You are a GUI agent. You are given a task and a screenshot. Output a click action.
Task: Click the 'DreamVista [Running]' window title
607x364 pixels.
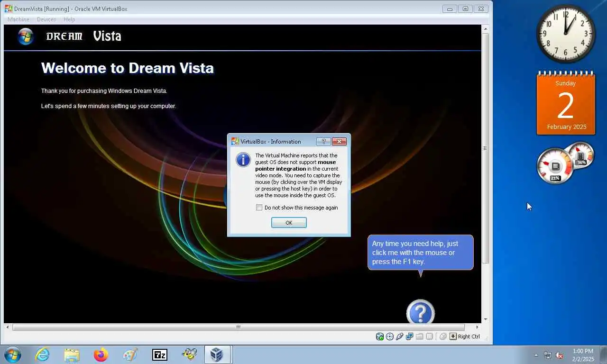click(x=71, y=9)
